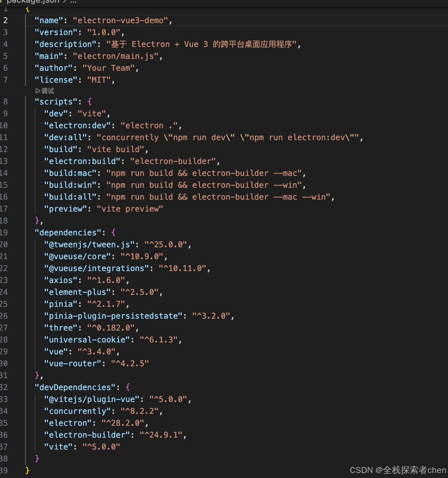Select the "^25.0.0" version string
This screenshot has height=478, width=448.
point(166,245)
